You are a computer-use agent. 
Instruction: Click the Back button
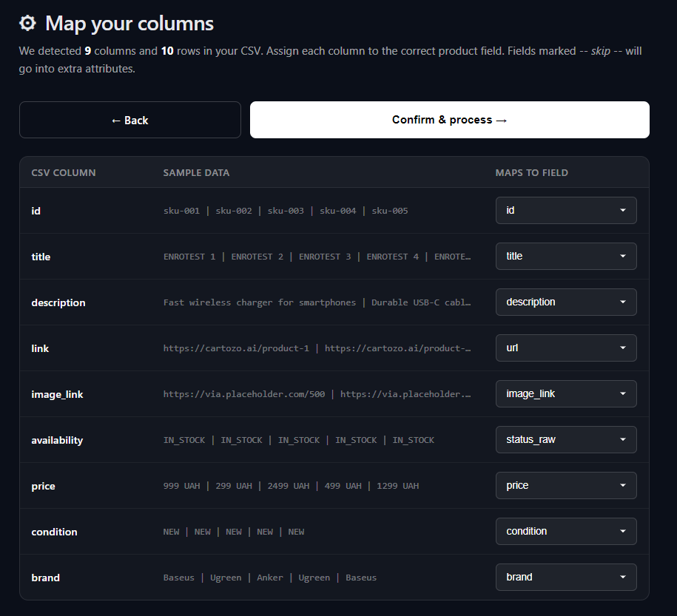(129, 120)
